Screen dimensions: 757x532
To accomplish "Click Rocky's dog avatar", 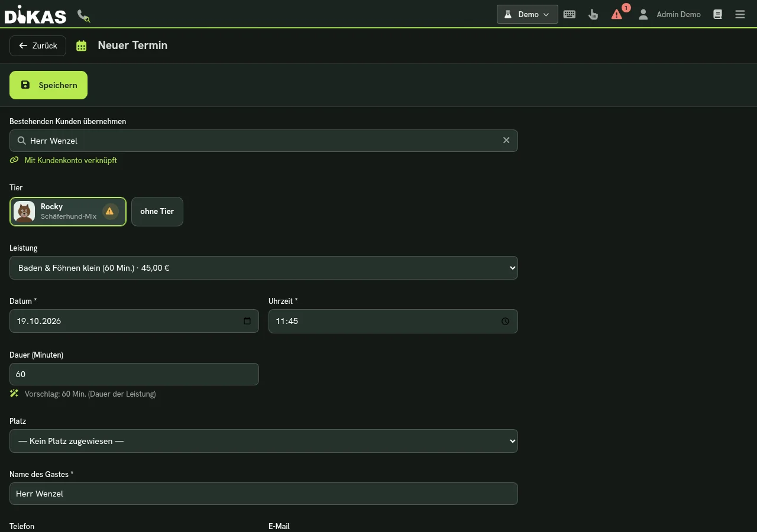I will pyautogui.click(x=24, y=212).
